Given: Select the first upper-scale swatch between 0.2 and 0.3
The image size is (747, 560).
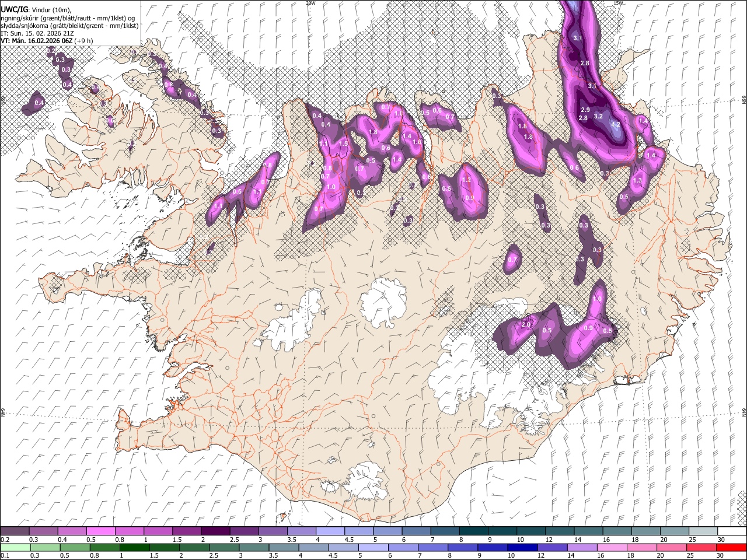Looking at the screenshot, I should click(x=15, y=531).
